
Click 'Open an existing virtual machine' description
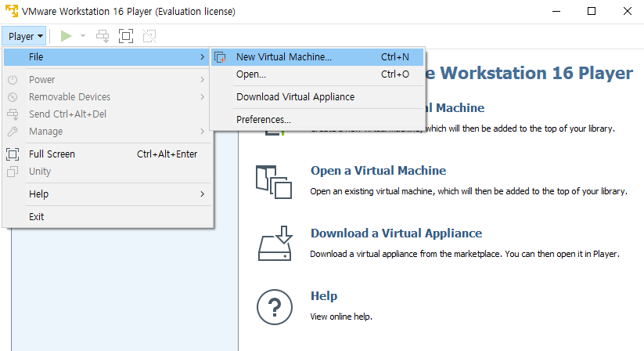tap(469, 191)
